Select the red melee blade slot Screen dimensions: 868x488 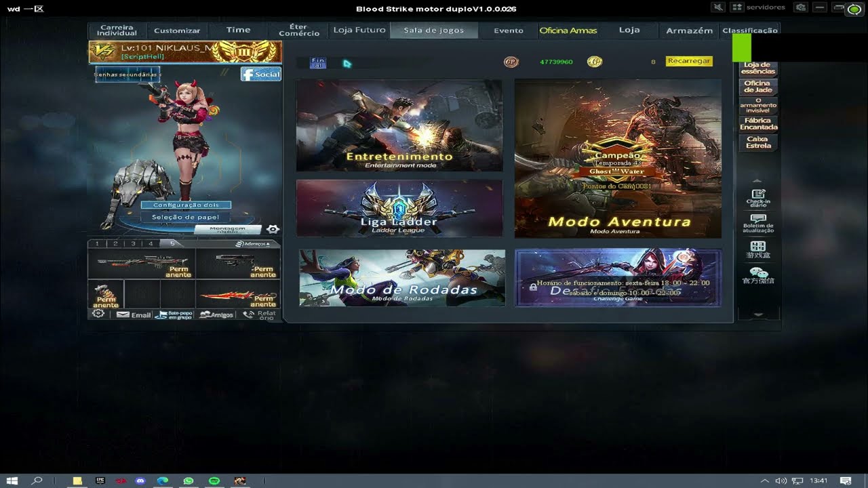(x=238, y=295)
